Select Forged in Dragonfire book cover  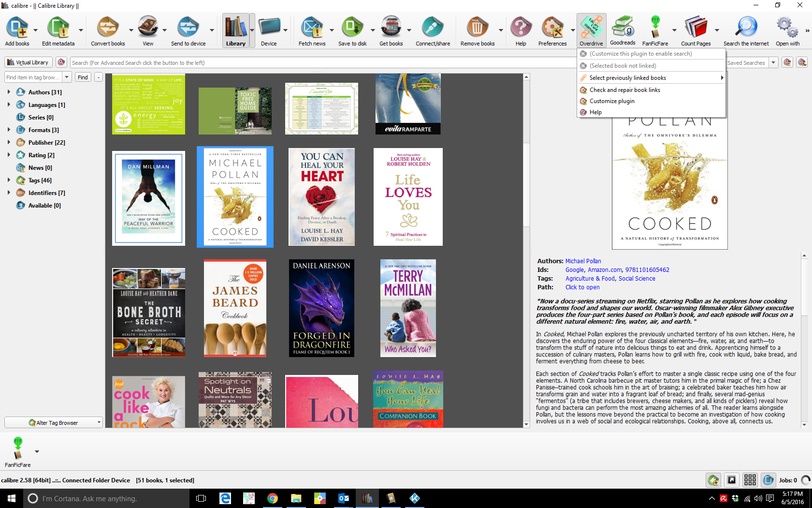coord(321,308)
